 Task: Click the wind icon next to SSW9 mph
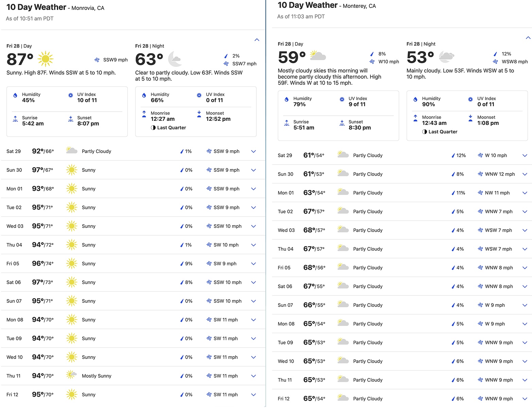pyautogui.click(x=97, y=60)
